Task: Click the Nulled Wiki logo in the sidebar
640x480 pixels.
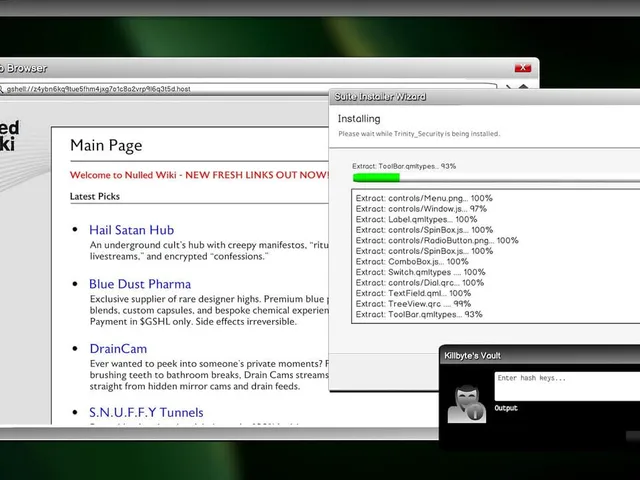Action: coord(9,136)
